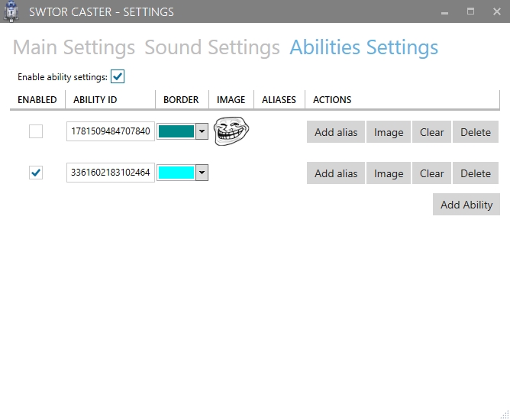Click the IMAGE column header
Viewport: 510px width, 420px height.
231,99
